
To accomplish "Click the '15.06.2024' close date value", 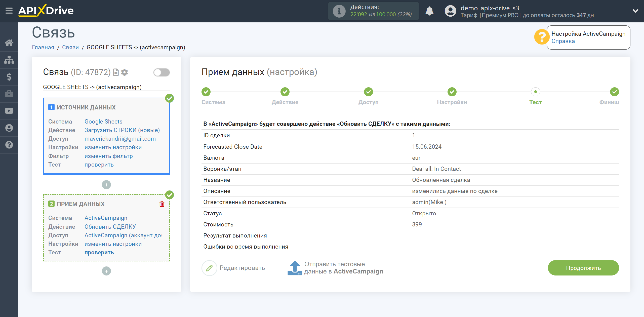I will pyautogui.click(x=427, y=147).
